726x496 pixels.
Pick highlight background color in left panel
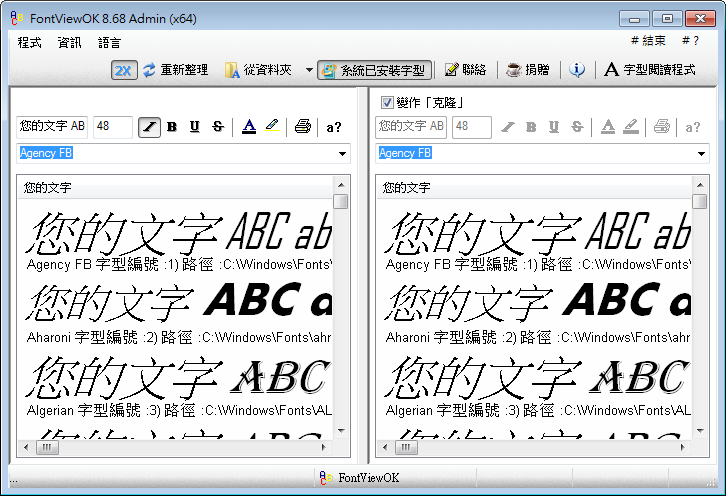pyautogui.click(x=272, y=126)
